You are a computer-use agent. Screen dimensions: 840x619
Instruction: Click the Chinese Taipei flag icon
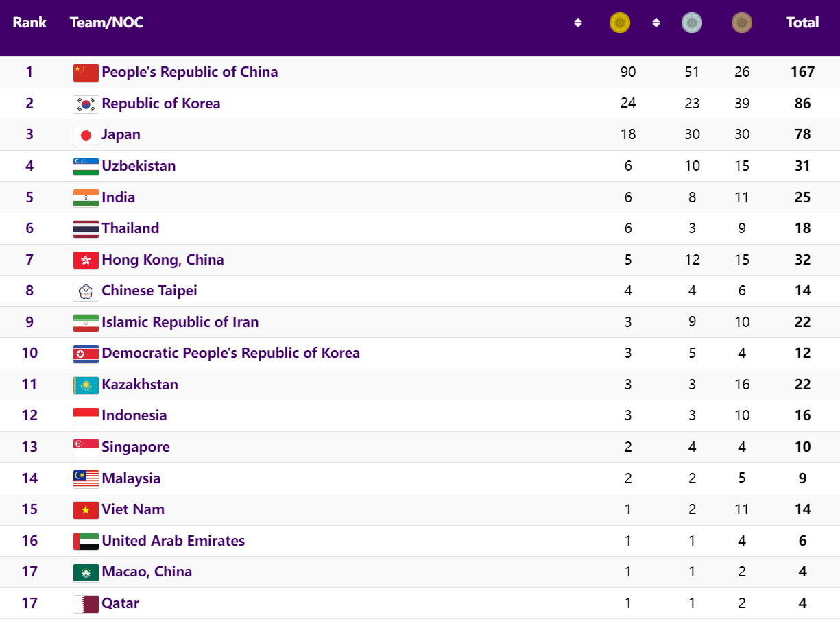[86, 291]
